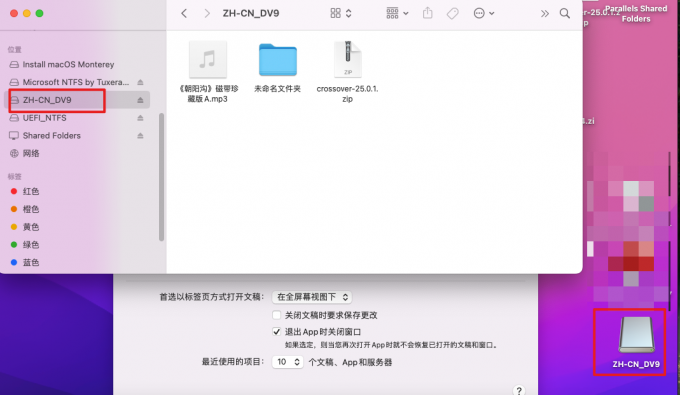Click the Finder sidebar scrollbar
680x395 pixels.
[161, 177]
